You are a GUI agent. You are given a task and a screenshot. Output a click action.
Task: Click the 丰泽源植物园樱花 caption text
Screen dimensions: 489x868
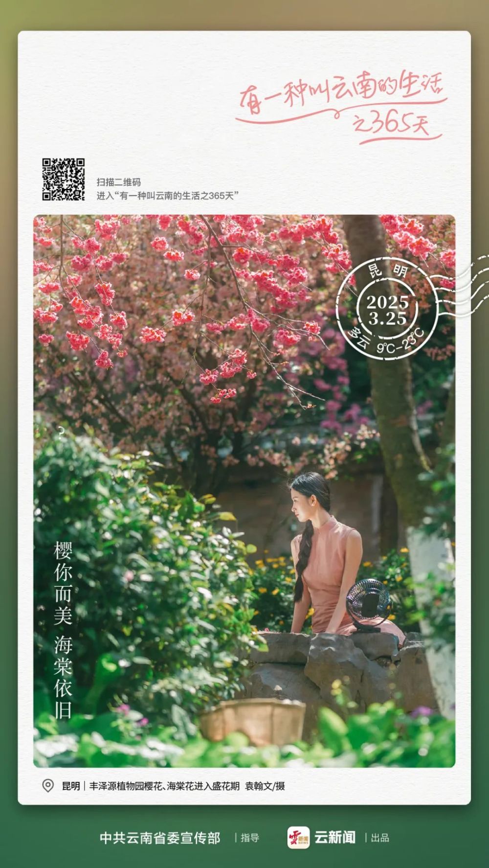point(164,786)
